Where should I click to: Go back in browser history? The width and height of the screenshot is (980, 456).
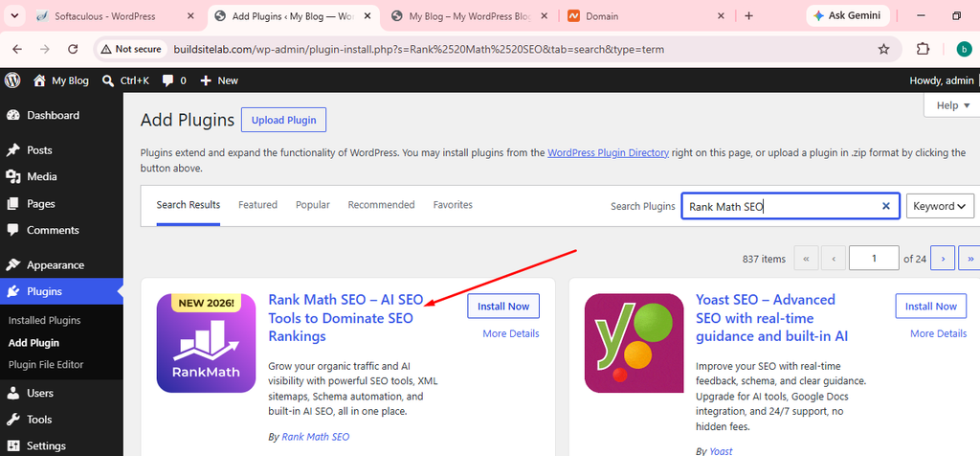[x=17, y=50]
